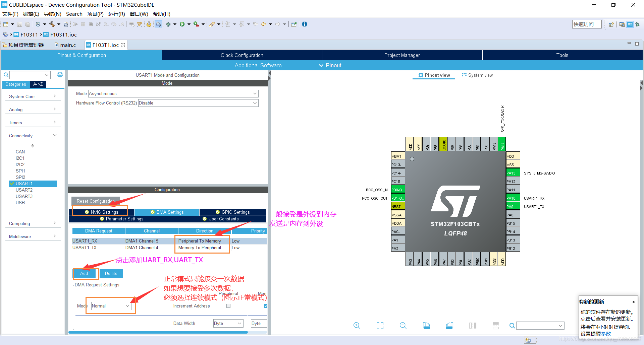
Task: Click the Device Configuration Tool MX perspective icon
Action: coord(630,24)
